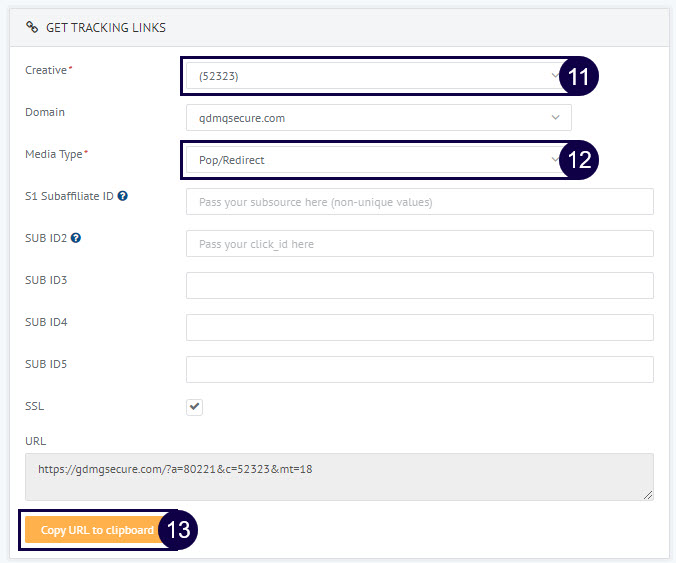Select the SUB ID3 text field
This screenshot has width=676, height=563.
tap(419, 285)
